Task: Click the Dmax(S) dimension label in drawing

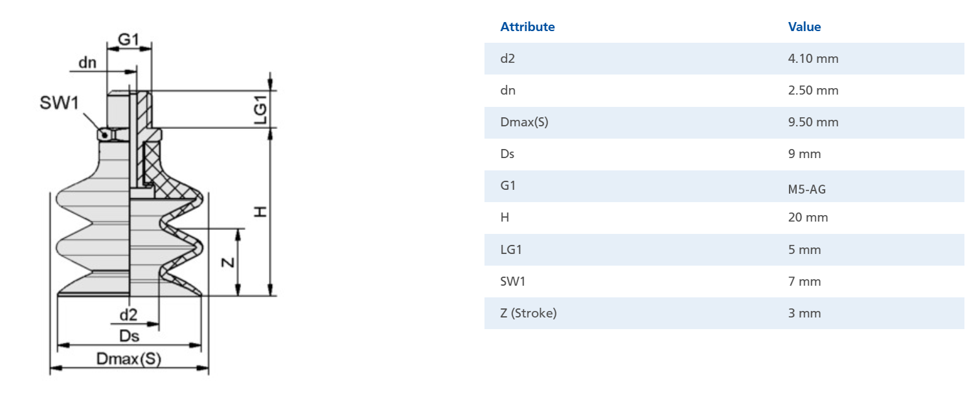Action: click(128, 359)
